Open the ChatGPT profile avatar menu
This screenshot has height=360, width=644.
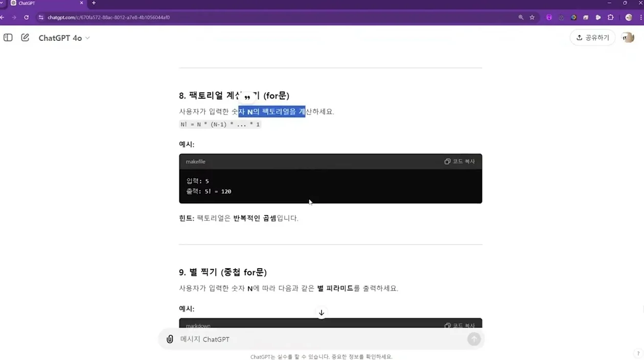(628, 38)
